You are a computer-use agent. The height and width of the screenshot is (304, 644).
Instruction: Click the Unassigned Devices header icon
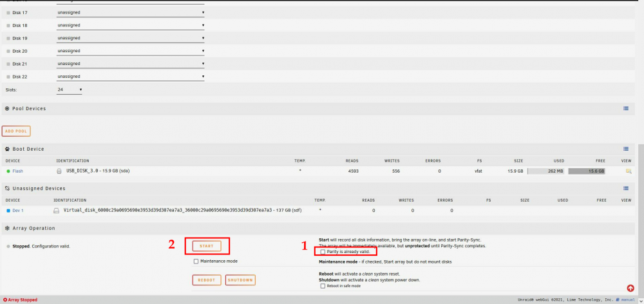7,189
